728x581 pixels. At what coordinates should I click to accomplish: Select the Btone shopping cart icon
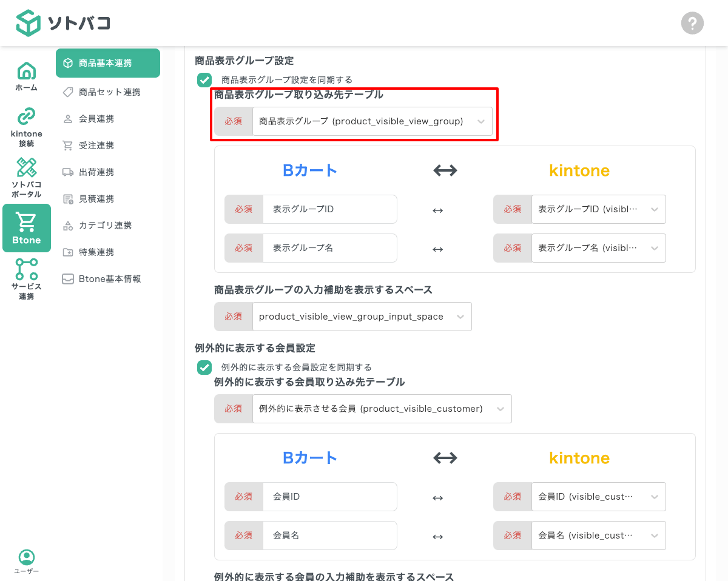(x=26, y=223)
